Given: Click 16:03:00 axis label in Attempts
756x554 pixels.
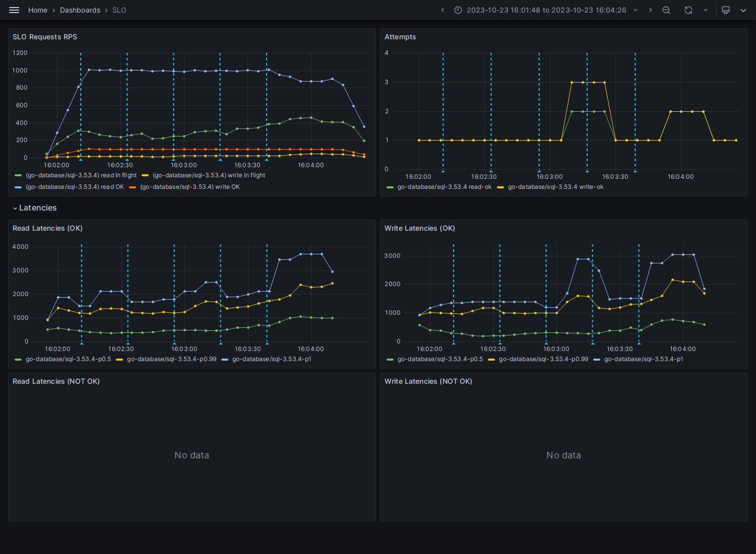Looking at the screenshot, I should [549, 177].
